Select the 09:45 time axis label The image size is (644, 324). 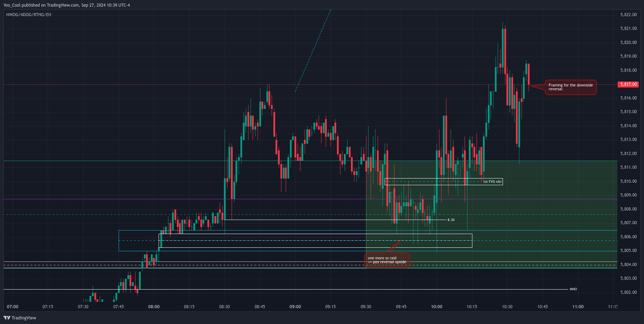click(401, 307)
